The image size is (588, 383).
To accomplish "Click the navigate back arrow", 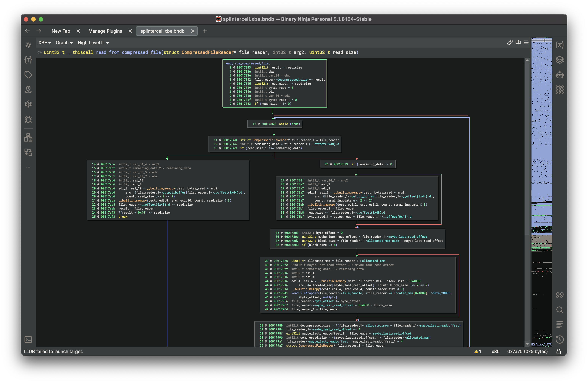I will tap(28, 31).
